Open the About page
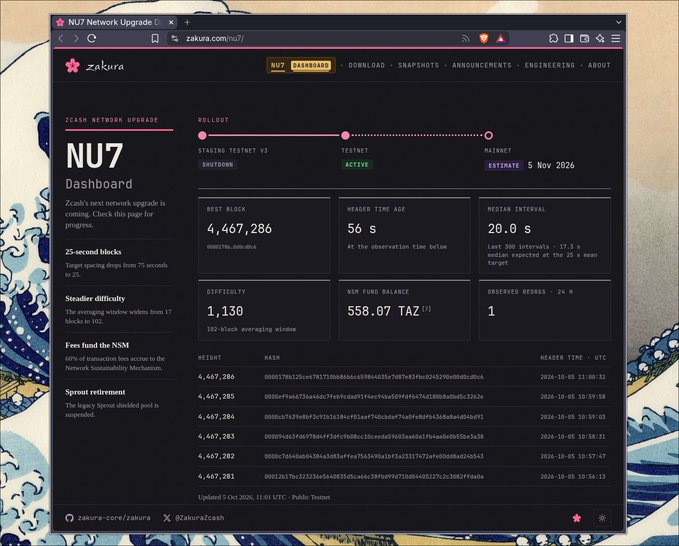 [x=599, y=65]
